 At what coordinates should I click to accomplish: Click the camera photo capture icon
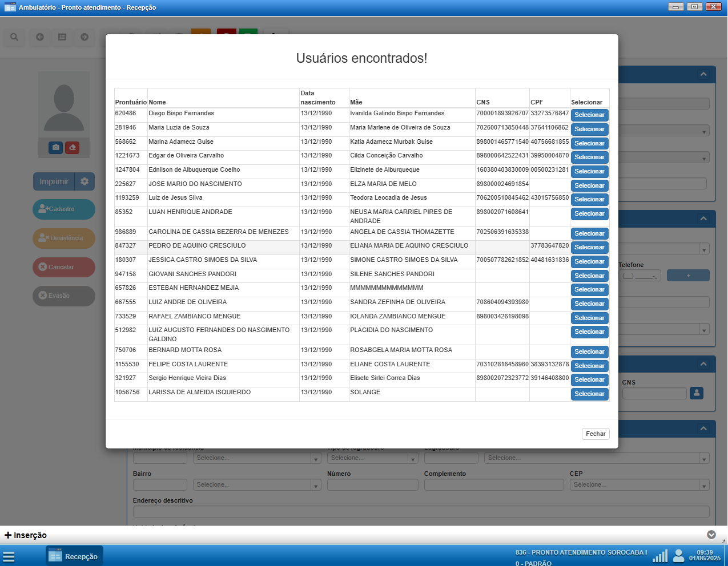pos(55,148)
